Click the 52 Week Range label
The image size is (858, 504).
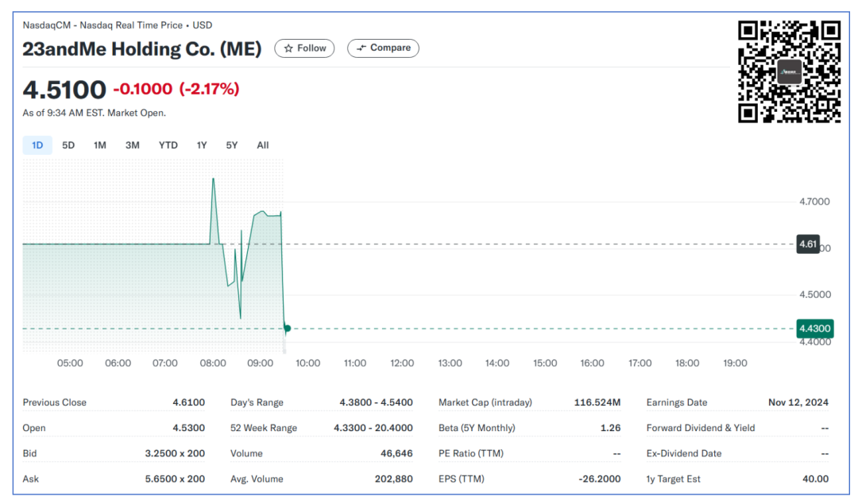pos(264,428)
